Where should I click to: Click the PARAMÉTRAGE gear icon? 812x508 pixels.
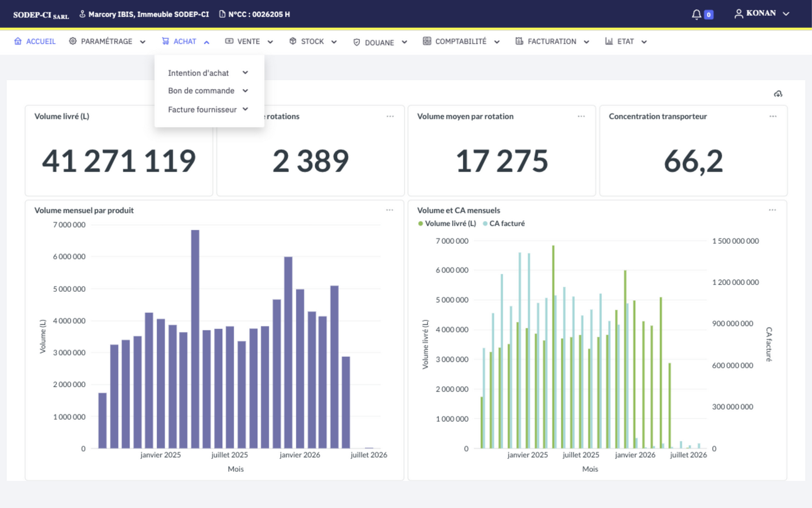pyautogui.click(x=73, y=41)
